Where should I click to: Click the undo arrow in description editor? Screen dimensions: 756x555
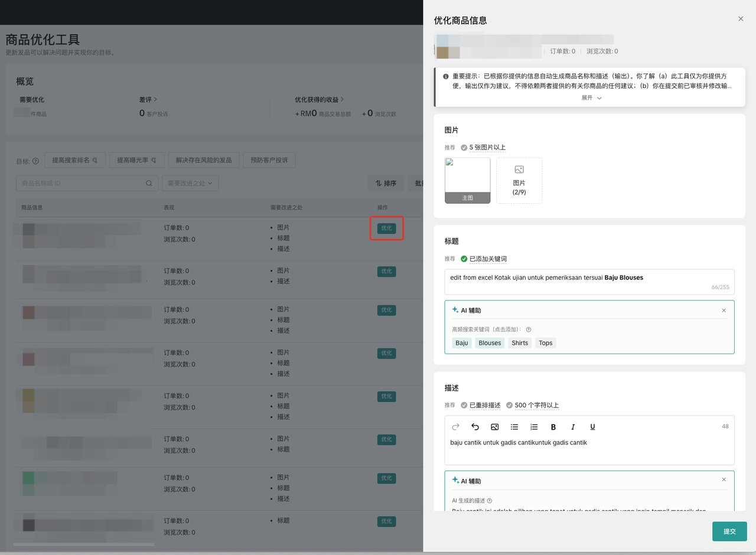[x=475, y=427]
